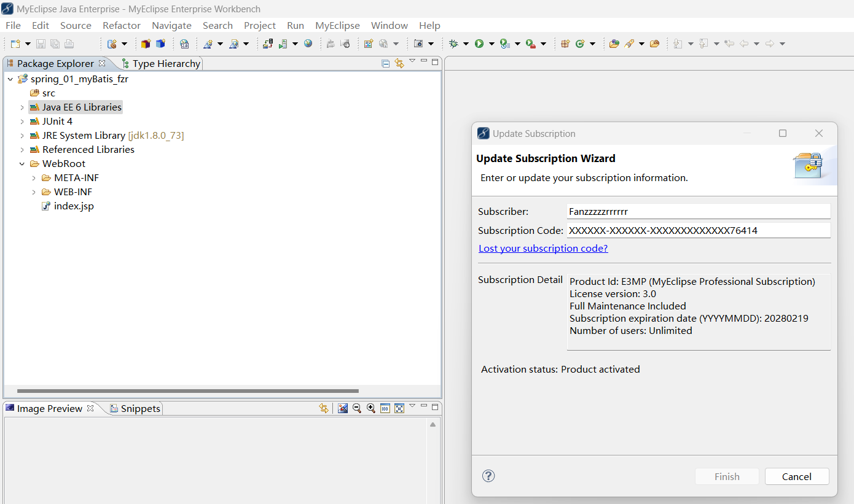Click the 100 percent actual size icon
The height and width of the screenshot is (504, 854).
pyautogui.click(x=385, y=408)
